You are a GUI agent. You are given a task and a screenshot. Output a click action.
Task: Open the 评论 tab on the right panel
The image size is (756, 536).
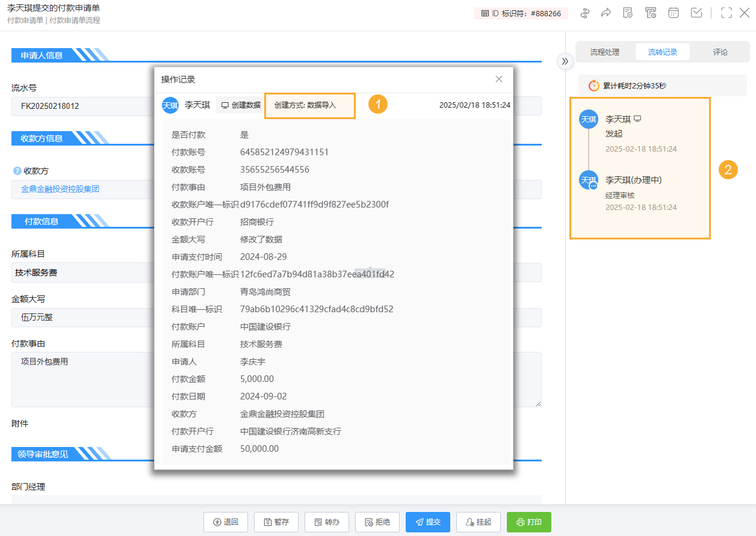[x=720, y=52]
